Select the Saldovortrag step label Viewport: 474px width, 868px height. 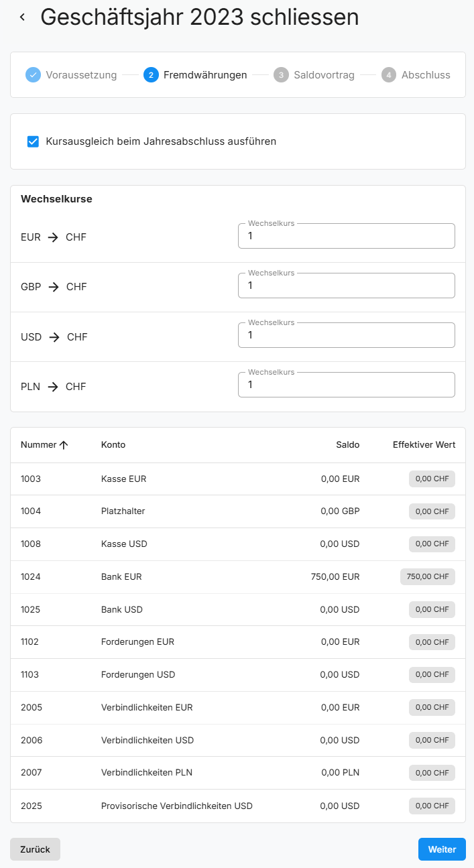tap(324, 75)
